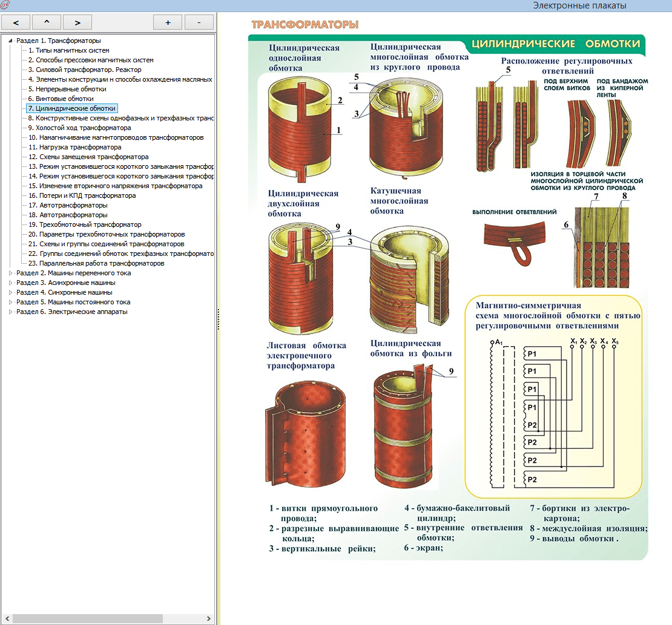This screenshot has height=625, width=672.
Task: Open "23. Параллельная работа трансформаторов"
Action: tap(96, 263)
